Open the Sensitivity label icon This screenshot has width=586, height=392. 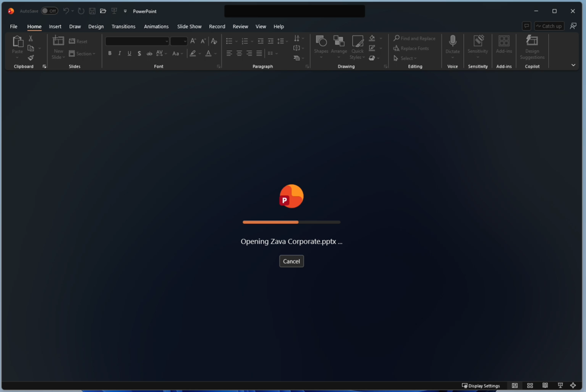[x=478, y=40]
